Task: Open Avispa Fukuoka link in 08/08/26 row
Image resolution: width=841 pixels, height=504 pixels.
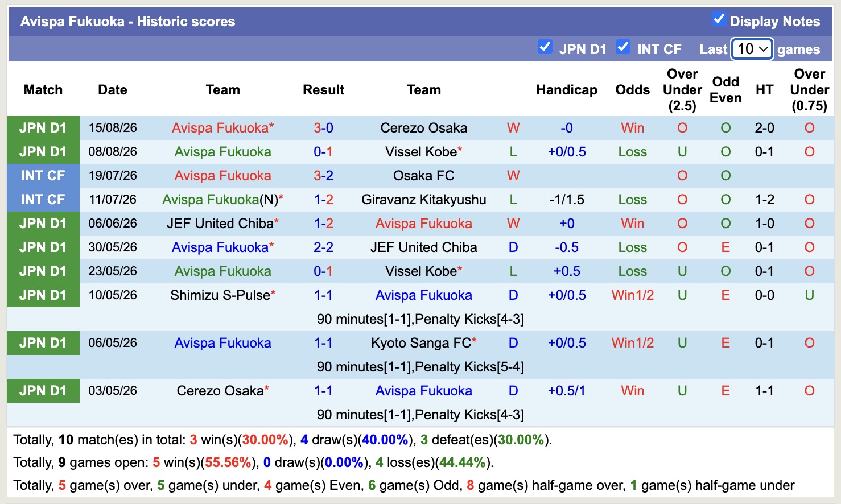Action: tap(223, 152)
